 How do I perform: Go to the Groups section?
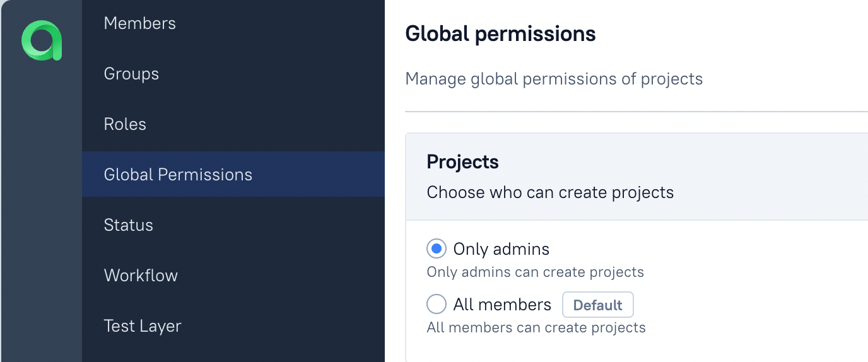tap(233, 74)
